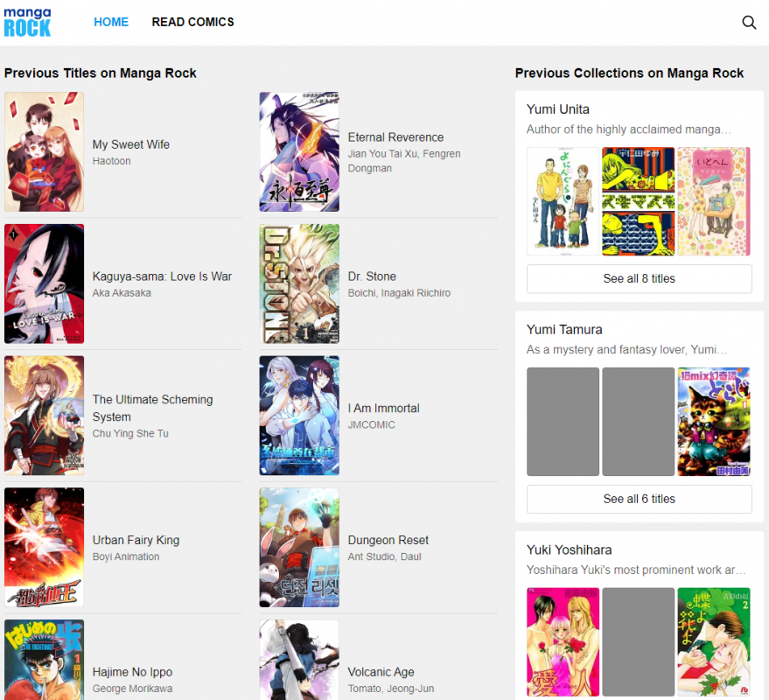
Task: Select the Ant Studio, Daul text
Action: tap(385, 556)
